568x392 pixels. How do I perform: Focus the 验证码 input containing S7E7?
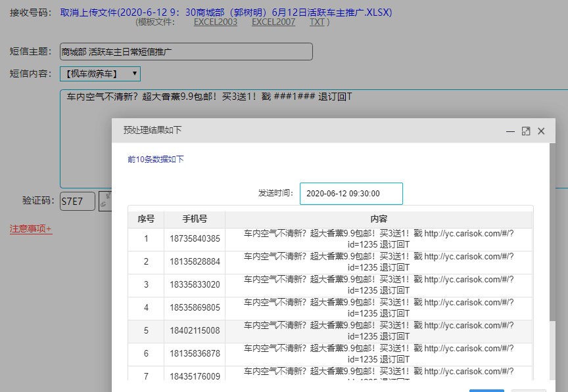pos(77,202)
